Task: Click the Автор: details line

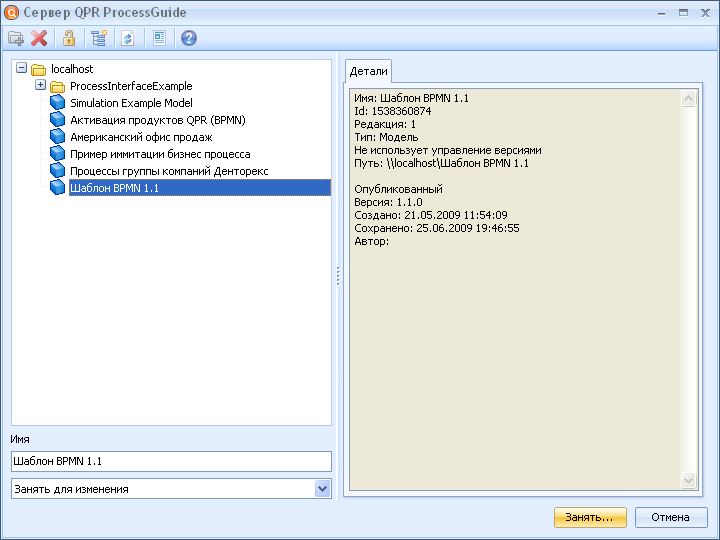Action: click(371, 241)
